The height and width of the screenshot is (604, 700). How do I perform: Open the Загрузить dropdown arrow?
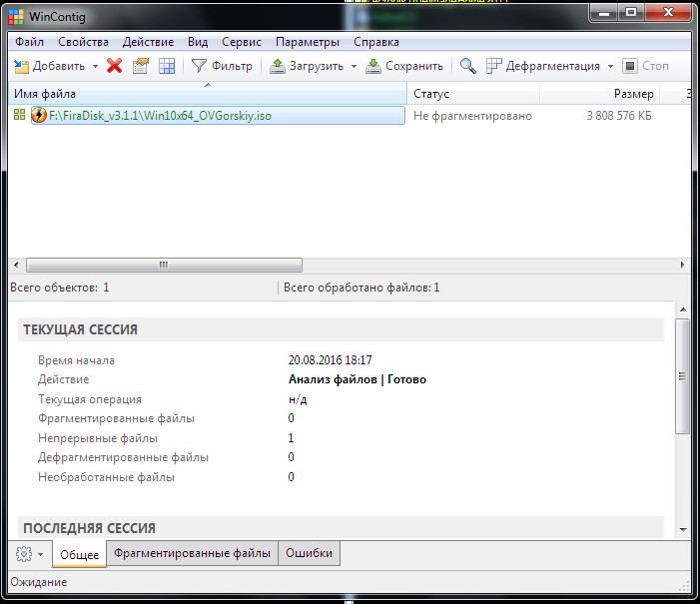pos(353,67)
